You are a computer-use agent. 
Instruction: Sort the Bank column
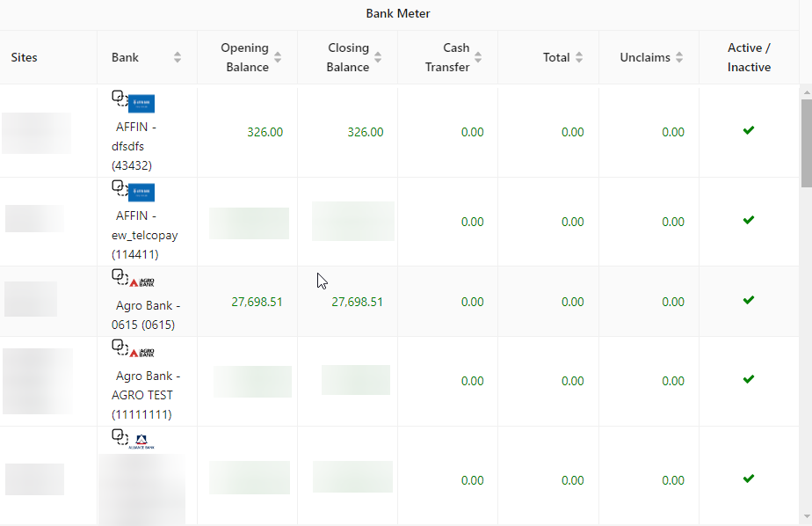click(177, 56)
